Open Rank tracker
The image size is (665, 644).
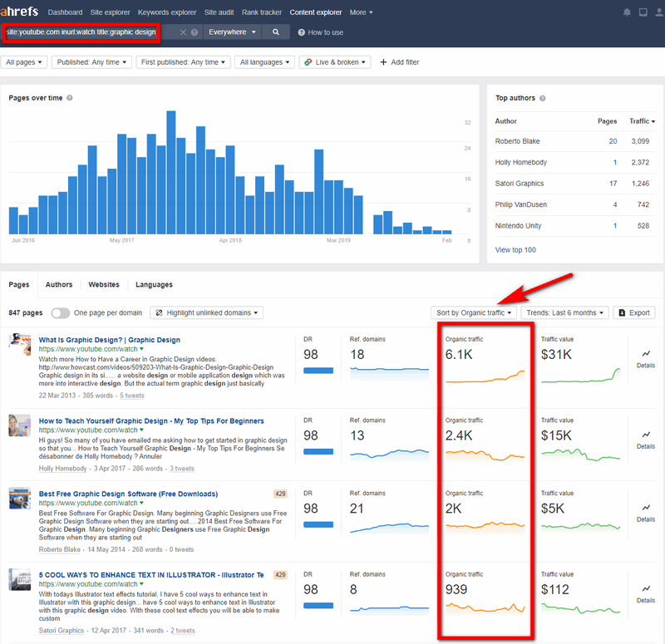(x=262, y=12)
